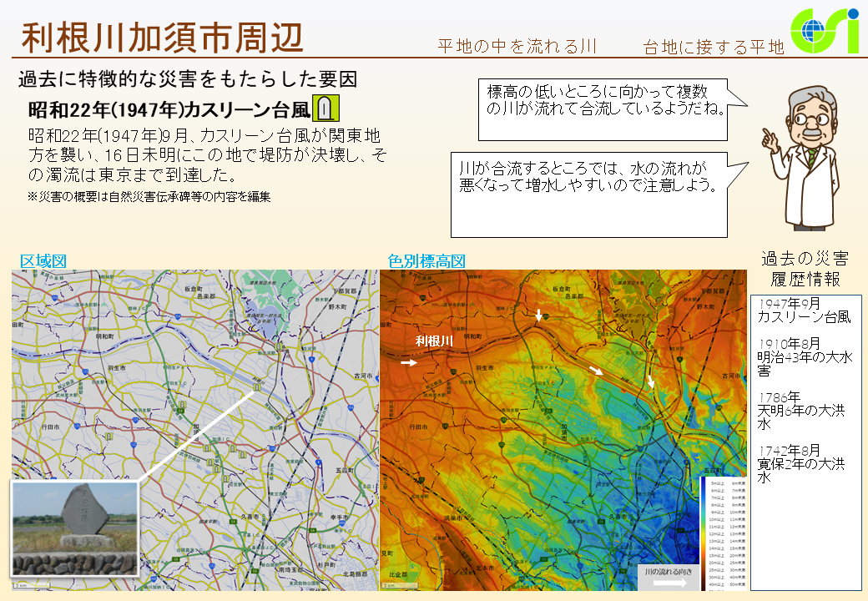Image resolution: width=868 pixels, height=601 pixels.
Task: Select 1947年9月 カスリーン台風 history entry
Action: (804, 311)
